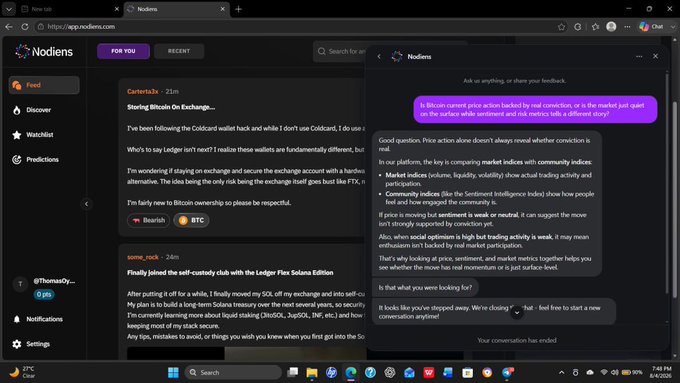Open the taskbar clock and date

(661, 372)
